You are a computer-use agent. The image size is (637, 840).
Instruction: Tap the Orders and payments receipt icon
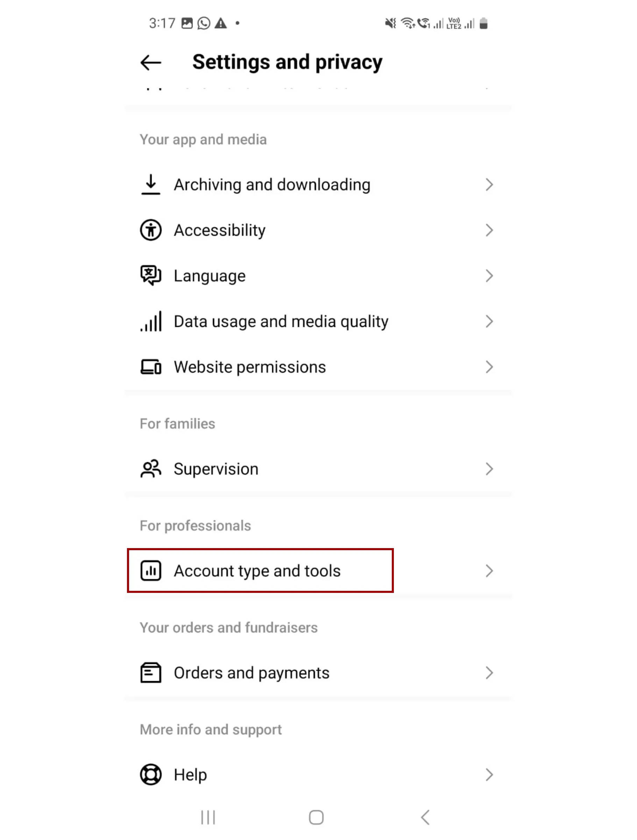pyautogui.click(x=151, y=673)
